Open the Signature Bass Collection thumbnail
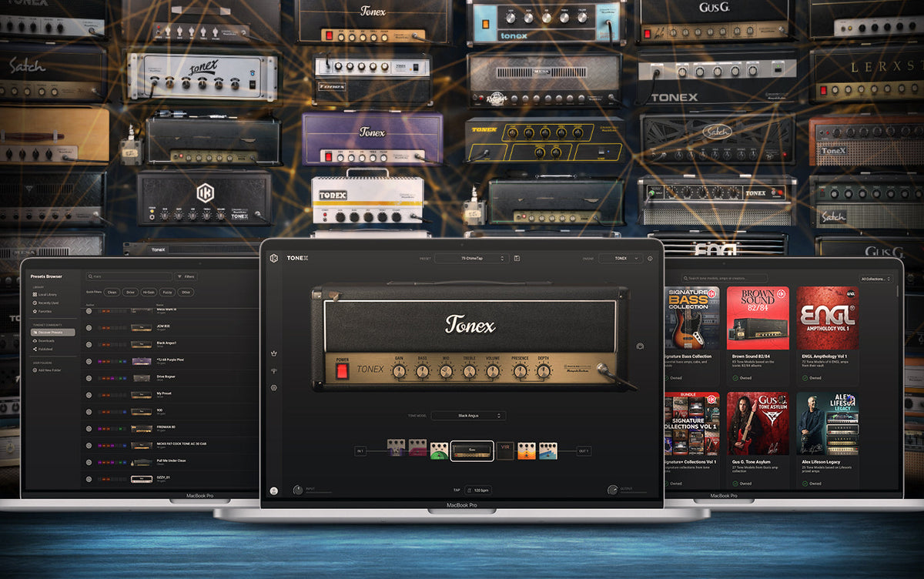This screenshot has width=924, height=579. pos(691,319)
